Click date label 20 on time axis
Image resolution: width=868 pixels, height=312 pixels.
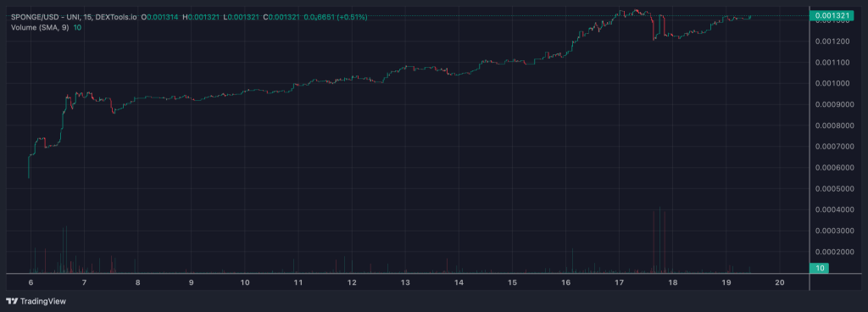point(780,282)
